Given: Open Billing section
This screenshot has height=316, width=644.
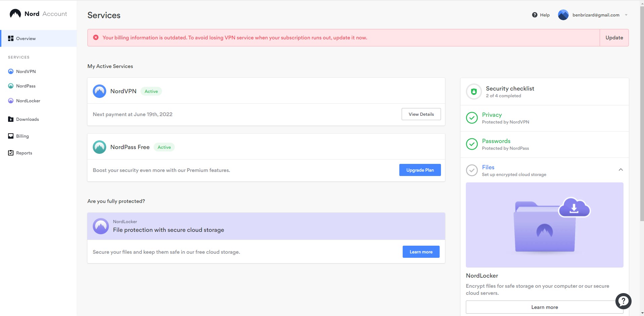Looking at the screenshot, I should coord(23,136).
